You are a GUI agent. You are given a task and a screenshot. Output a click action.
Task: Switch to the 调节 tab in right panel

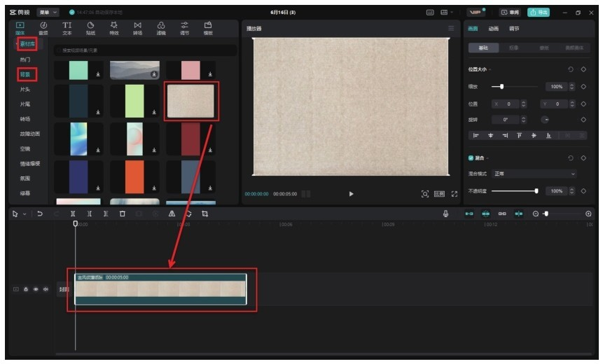coord(514,29)
